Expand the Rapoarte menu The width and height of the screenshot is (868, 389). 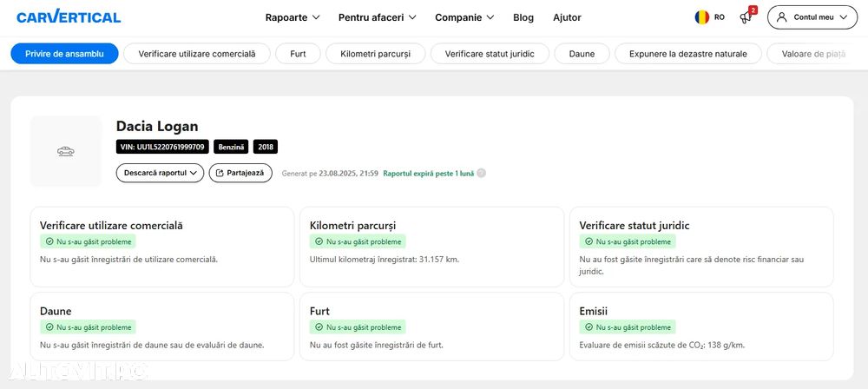click(293, 17)
